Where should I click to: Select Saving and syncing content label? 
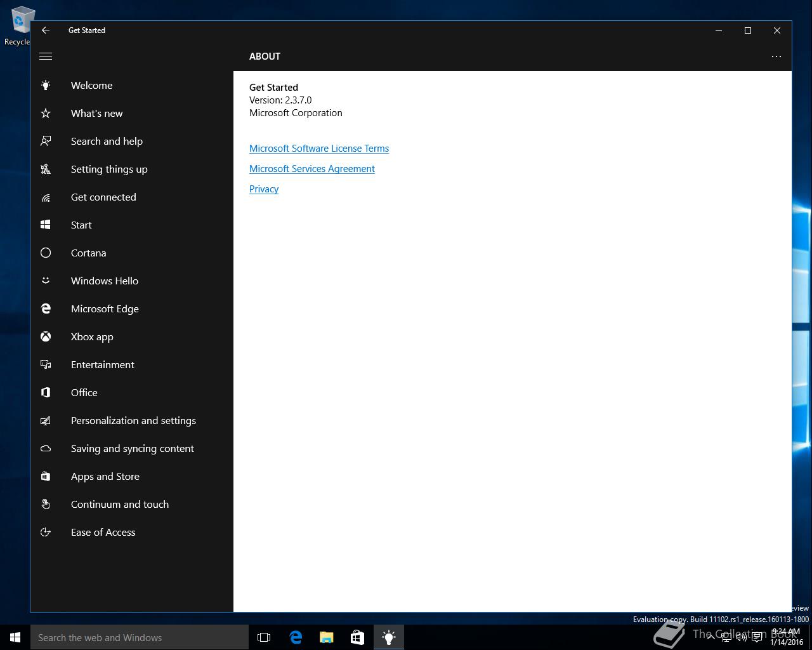pyautogui.click(x=133, y=448)
